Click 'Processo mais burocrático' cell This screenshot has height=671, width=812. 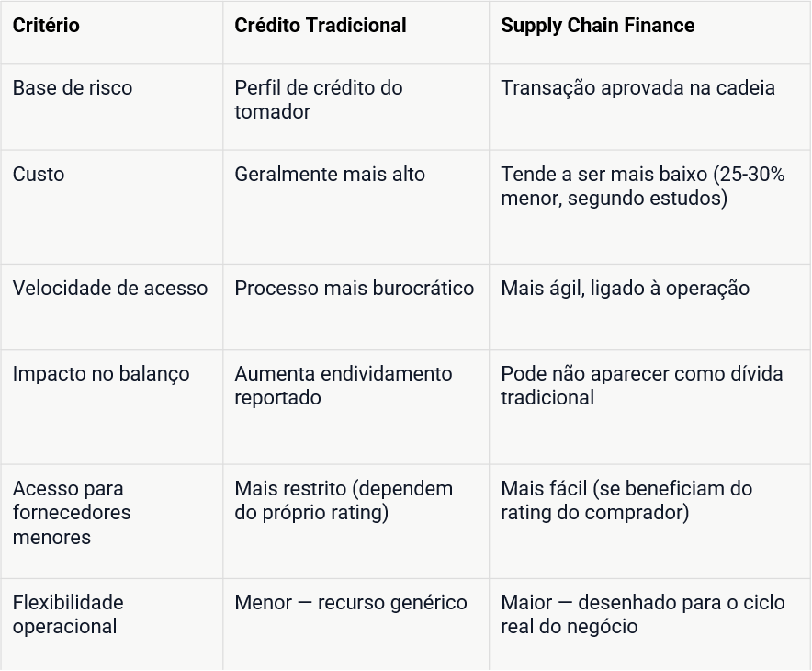(x=355, y=307)
